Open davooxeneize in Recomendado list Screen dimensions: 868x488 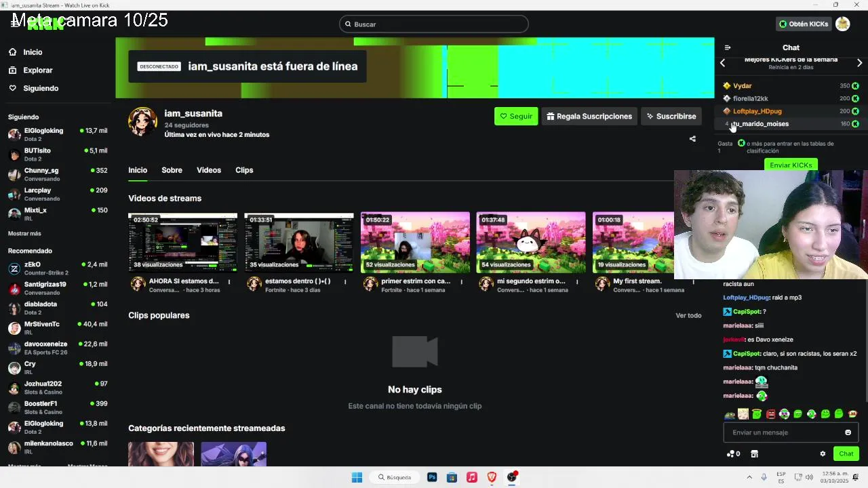pos(58,348)
